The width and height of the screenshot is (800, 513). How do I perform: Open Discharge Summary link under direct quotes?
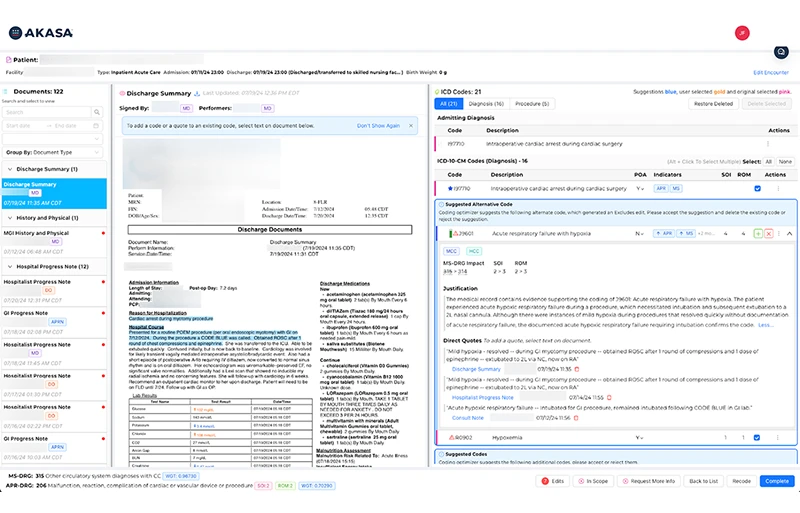click(476, 369)
